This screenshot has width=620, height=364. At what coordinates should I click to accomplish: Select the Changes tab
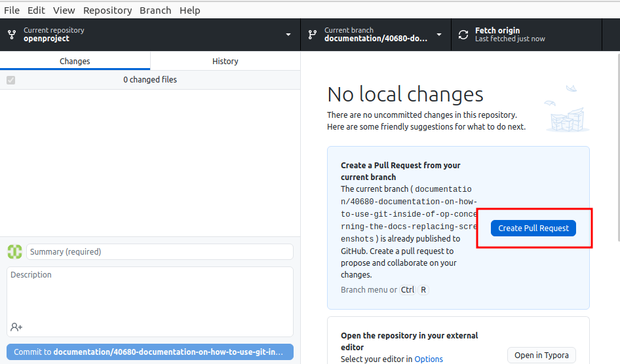pos(75,61)
